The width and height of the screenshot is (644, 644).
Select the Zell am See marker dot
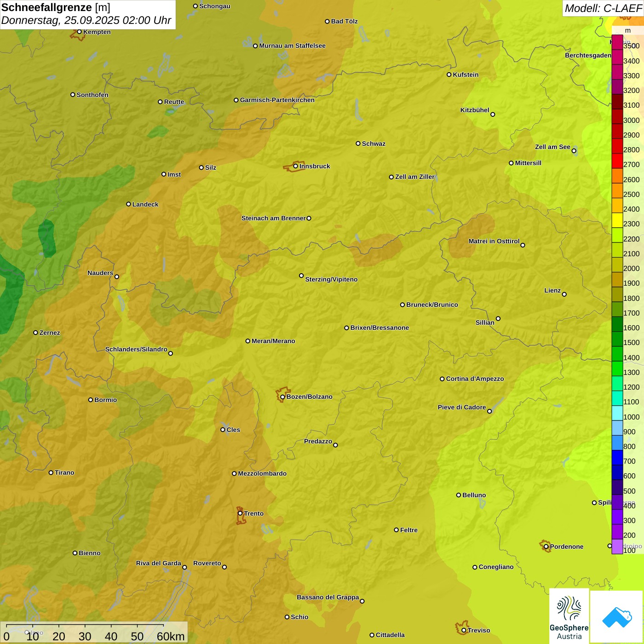click(x=574, y=151)
